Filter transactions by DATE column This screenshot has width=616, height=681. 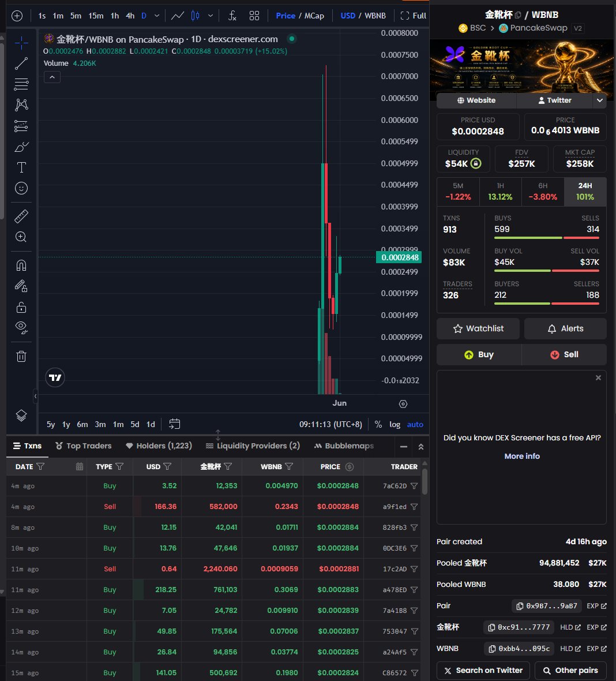[40, 466]
